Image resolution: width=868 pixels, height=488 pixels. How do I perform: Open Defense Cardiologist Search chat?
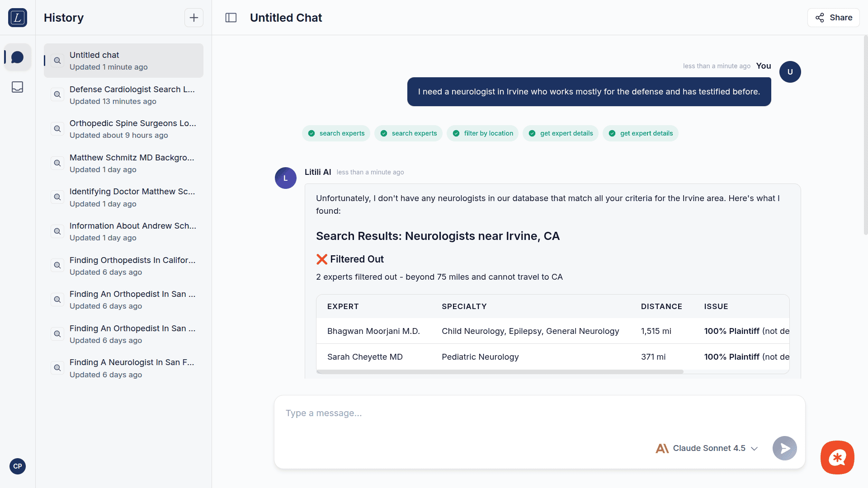[131, 95]
